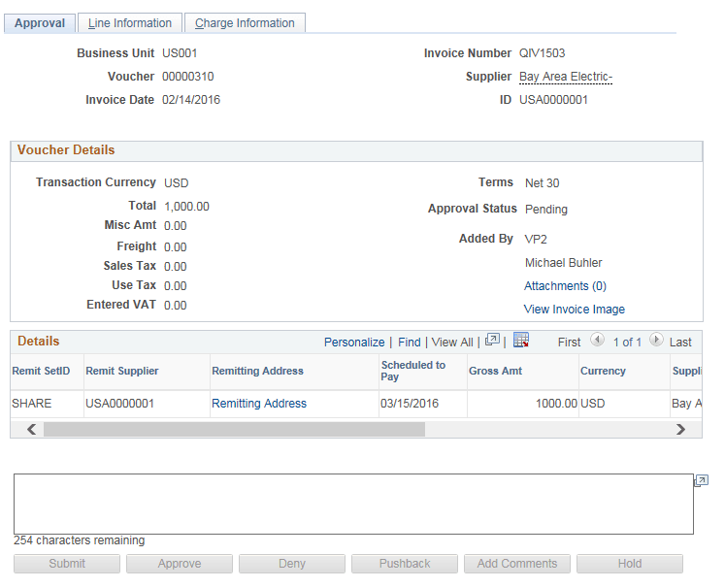Click View All in the Details grid

point(452,343)
